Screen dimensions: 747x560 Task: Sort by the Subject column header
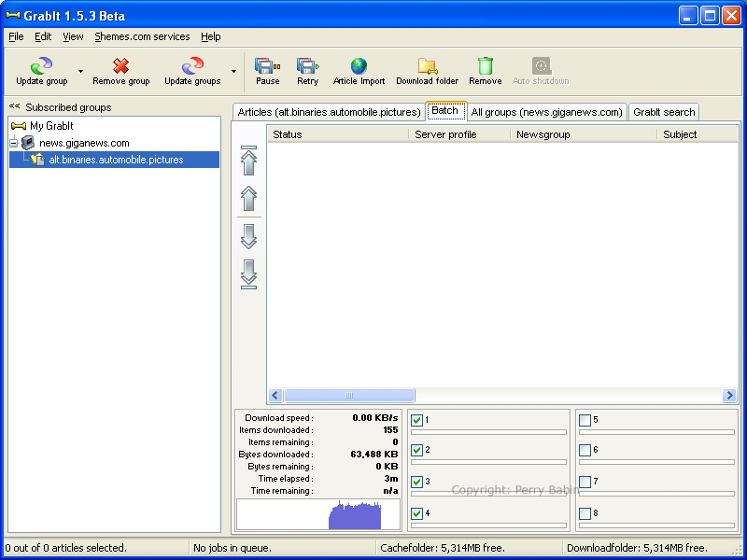click(x=698, y=134)
